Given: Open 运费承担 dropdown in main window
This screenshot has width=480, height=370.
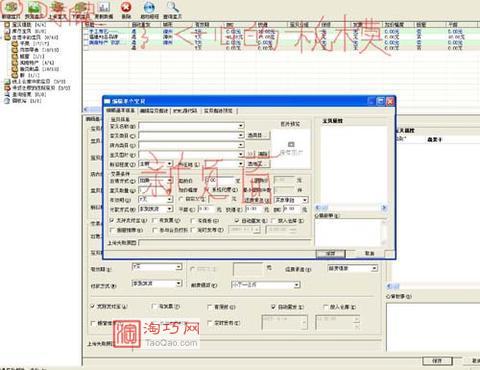Looking at the screenshot, I should pyautogui.click(x=374, y=268).
